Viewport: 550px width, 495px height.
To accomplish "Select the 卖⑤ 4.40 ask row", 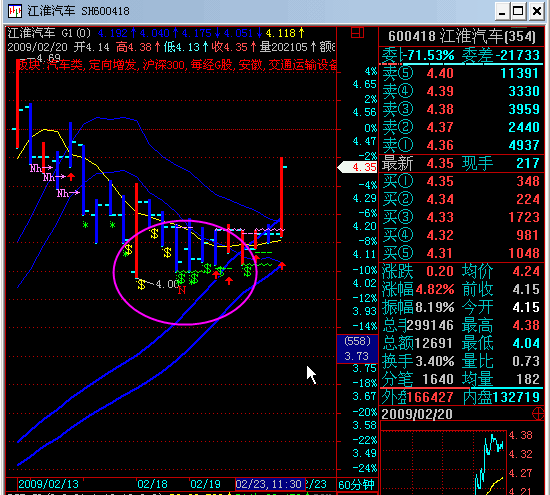I will coord(461,73).
